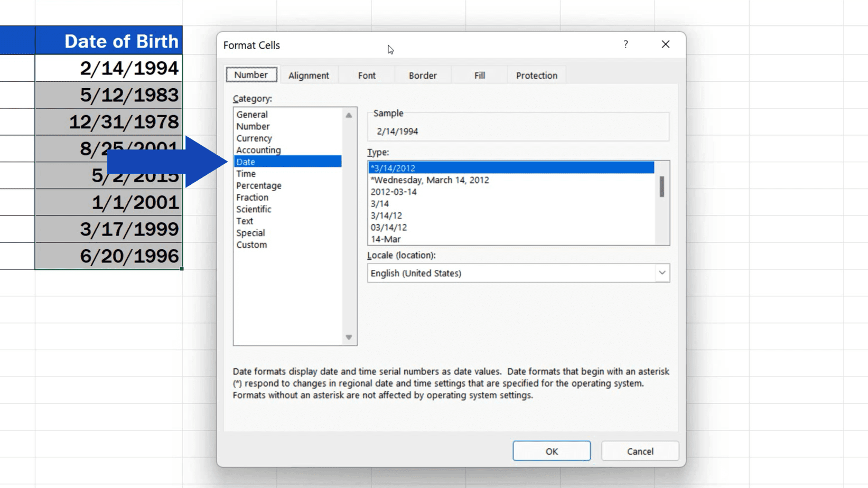Viewport: 868px width, 488px height.
Task: Click the Type list scrollbar thumb
Action: point(661,187)
